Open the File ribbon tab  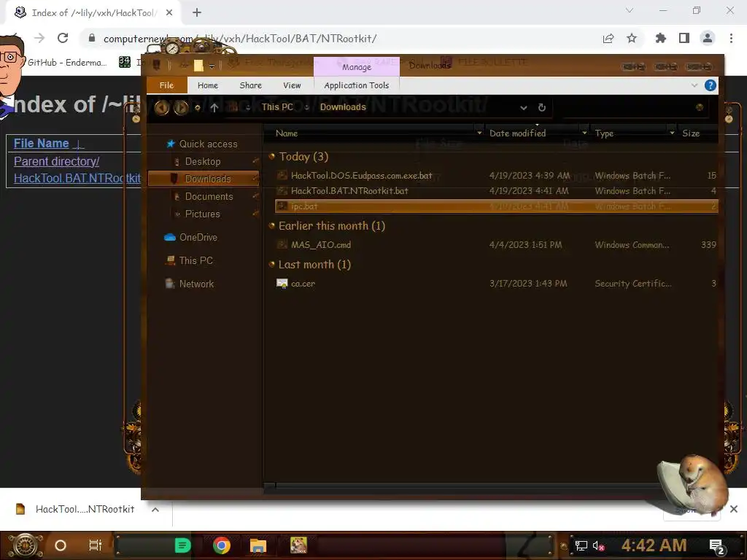(166, 85)
